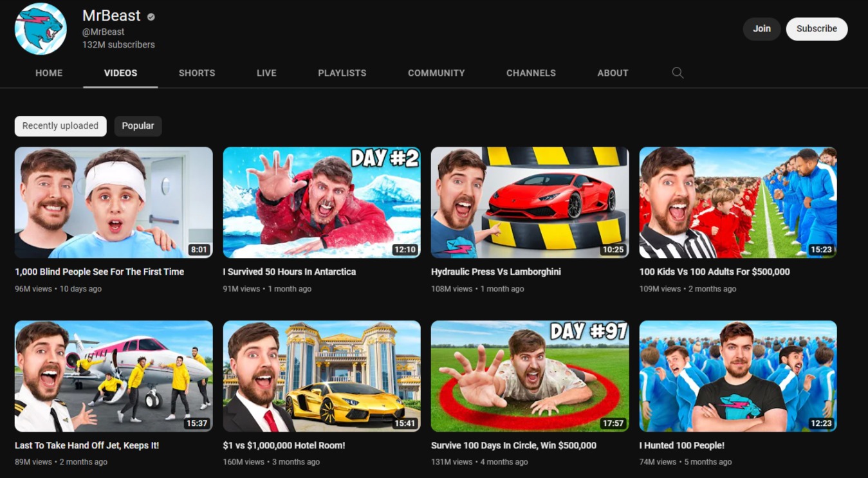Click the 12:10 duration badge
The image size is (868, 478).
[x=405, y=250]
